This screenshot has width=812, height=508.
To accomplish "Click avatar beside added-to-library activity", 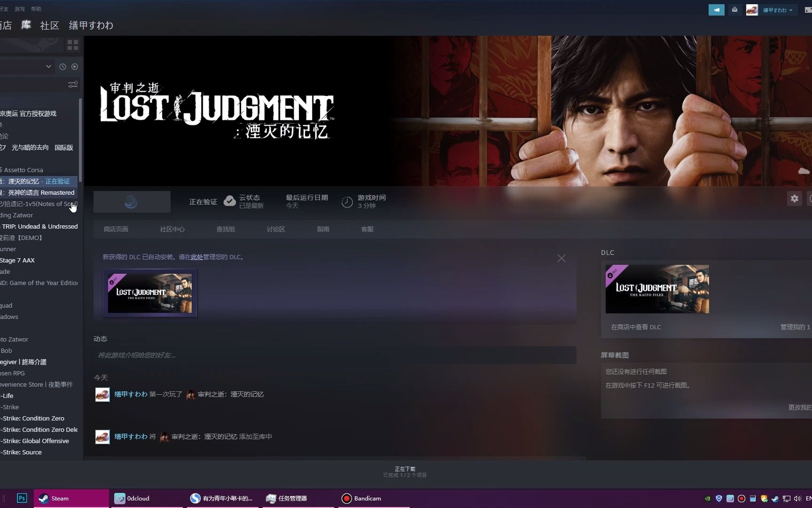I will click(x=102, y=437).
